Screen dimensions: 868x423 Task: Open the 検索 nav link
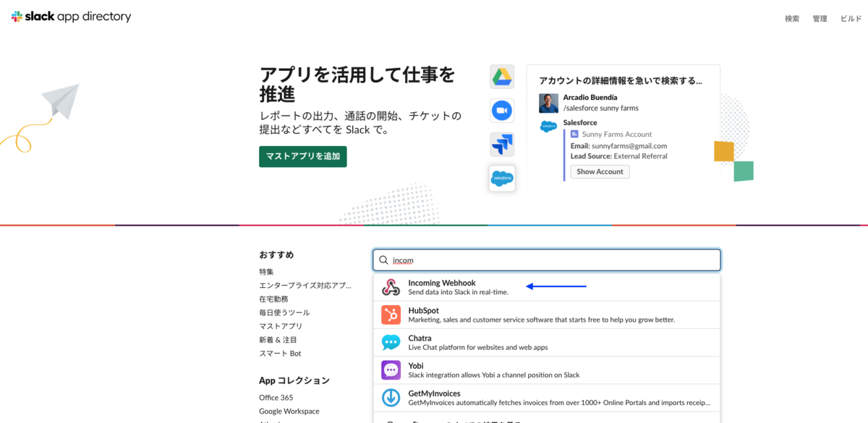(792, 19)
